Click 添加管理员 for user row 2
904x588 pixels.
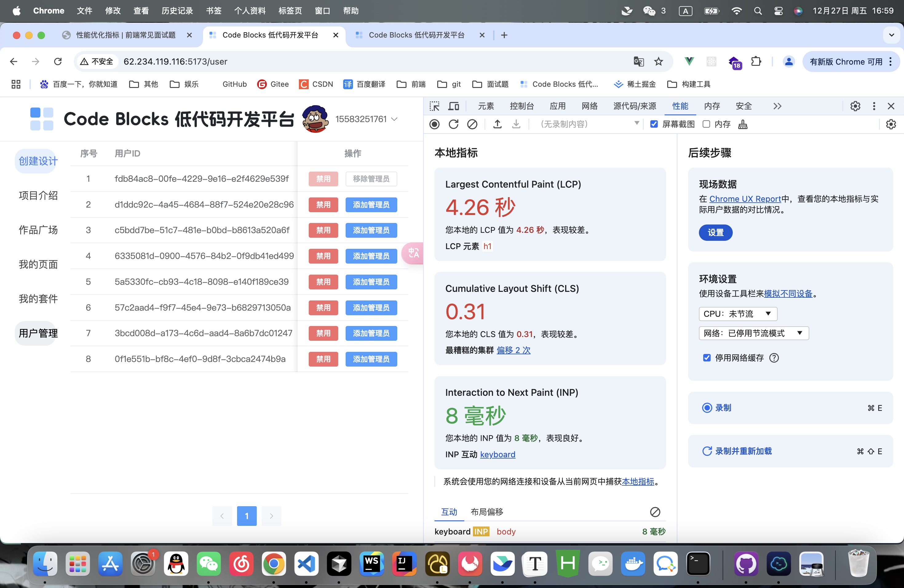tap(371, 205)
